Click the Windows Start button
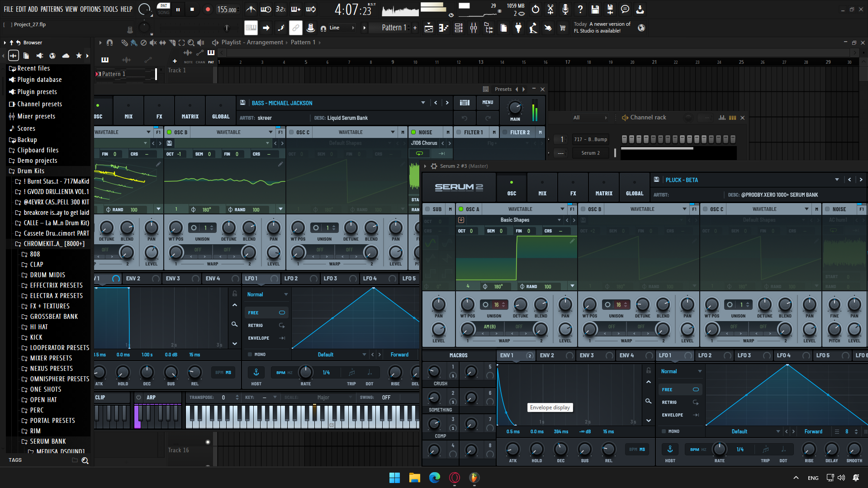Image resolution: width=868 pixels, height=488 pixels. coord(394,478)
